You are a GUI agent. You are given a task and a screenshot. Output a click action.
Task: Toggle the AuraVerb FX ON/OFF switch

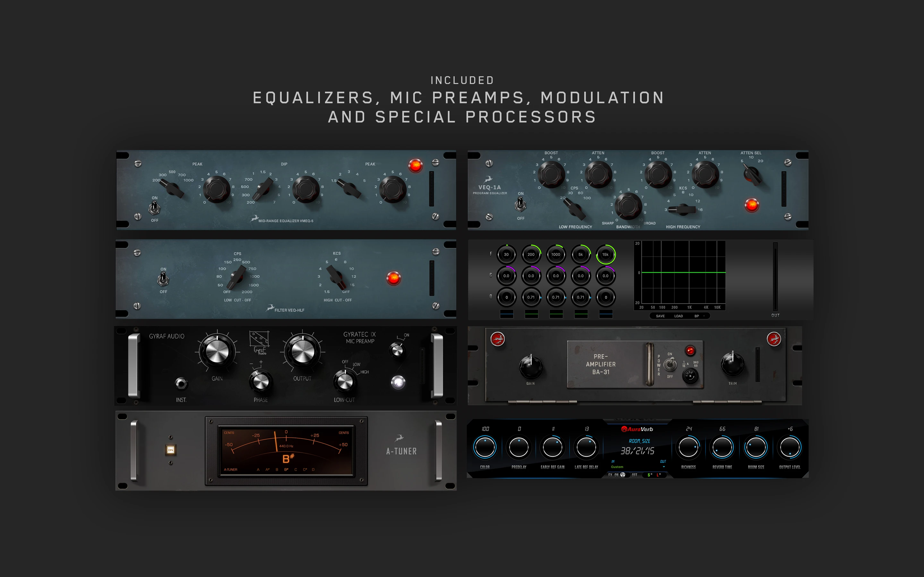click(623, 475)
